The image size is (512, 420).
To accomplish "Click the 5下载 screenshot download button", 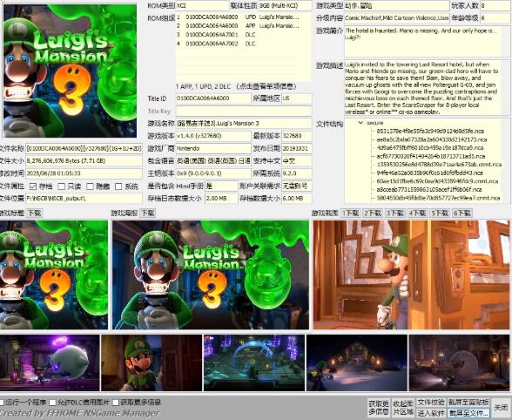I will [x=440, y=213].
